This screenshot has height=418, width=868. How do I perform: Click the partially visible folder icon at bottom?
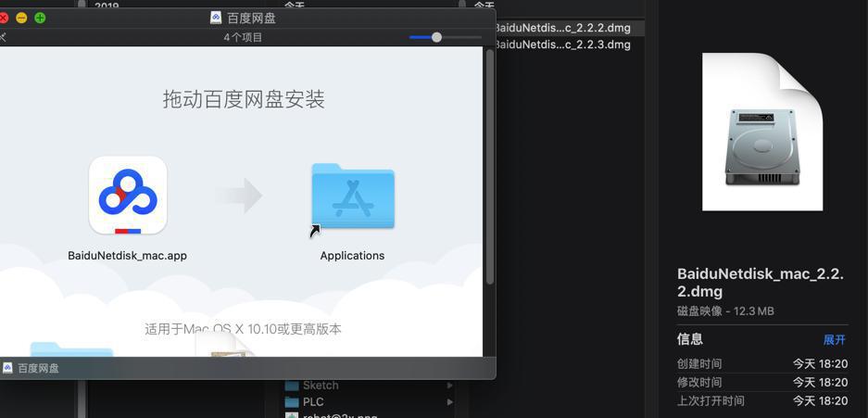pos(71,348)
